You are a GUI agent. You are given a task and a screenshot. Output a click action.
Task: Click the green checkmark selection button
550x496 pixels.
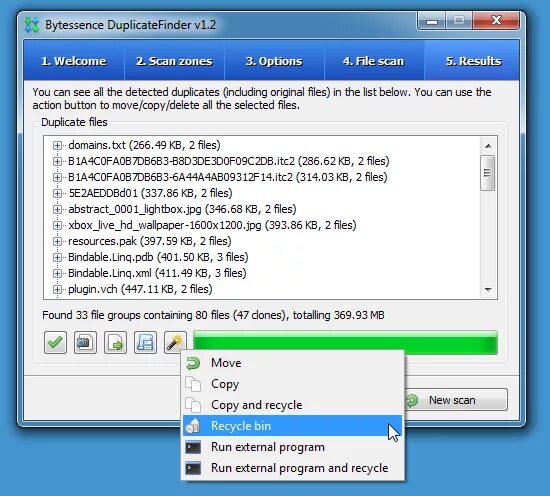(55, 342)
